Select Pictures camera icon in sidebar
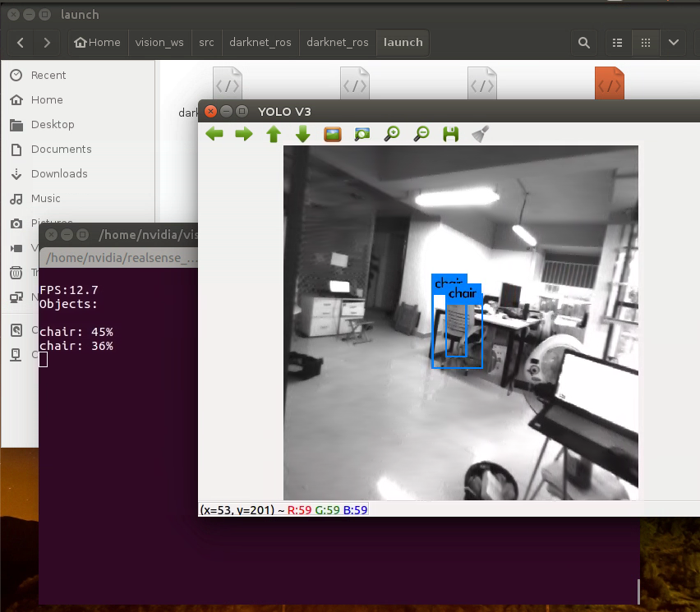700x612 pixels. tap(16, 223)
